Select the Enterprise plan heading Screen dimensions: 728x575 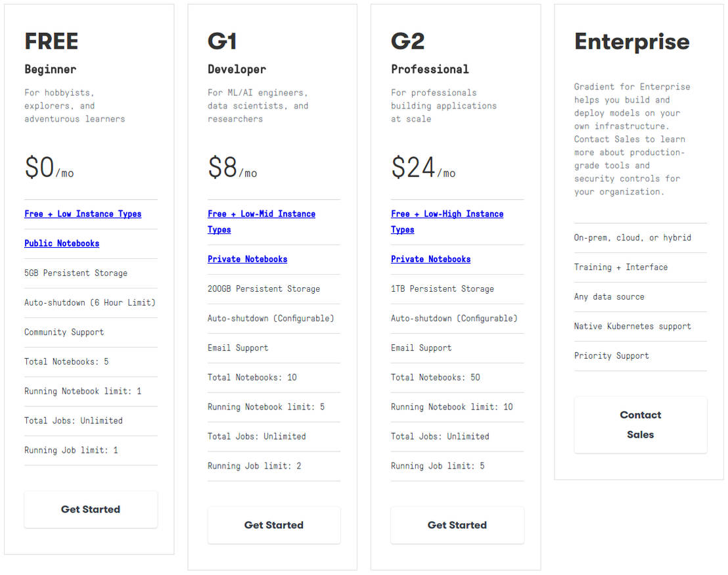(632, 41)
